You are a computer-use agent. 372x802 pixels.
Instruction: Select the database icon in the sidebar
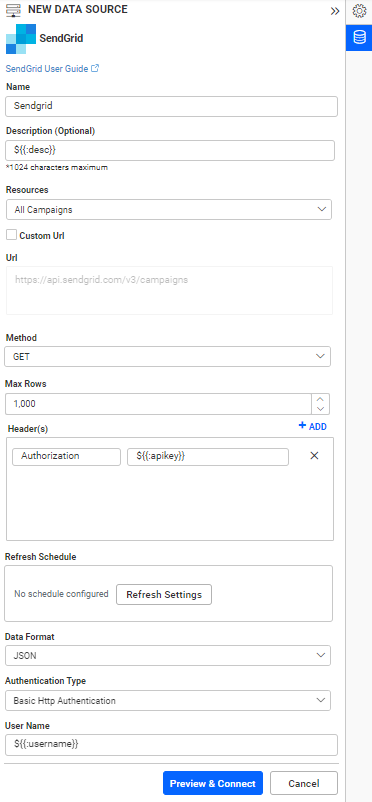click(x=359, y=37)
